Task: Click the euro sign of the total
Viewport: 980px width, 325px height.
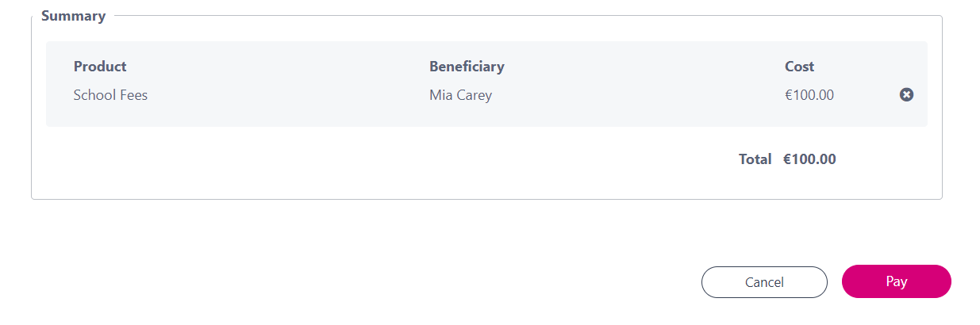Action: point(788,159)
